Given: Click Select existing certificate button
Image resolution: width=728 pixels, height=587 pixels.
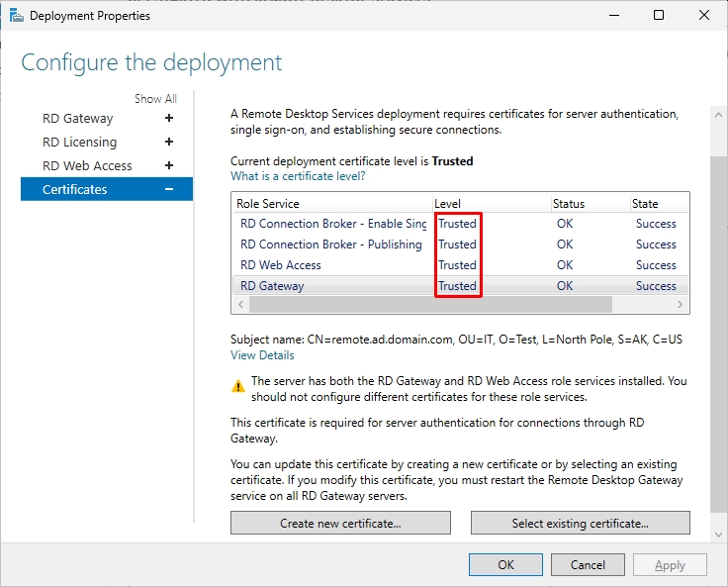Looking at the screenshot, I should tap(580, 523).
